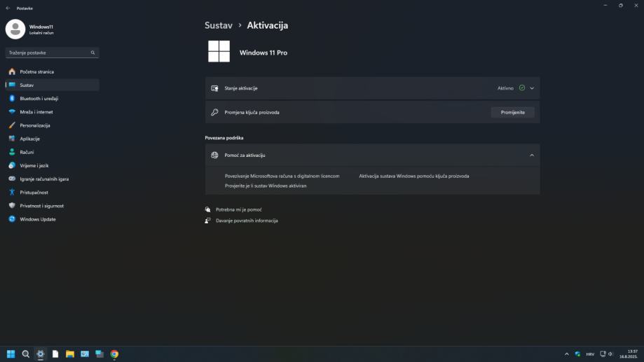Click the Traženje postavke search field

pyautogui.click(x=52, y=53)
